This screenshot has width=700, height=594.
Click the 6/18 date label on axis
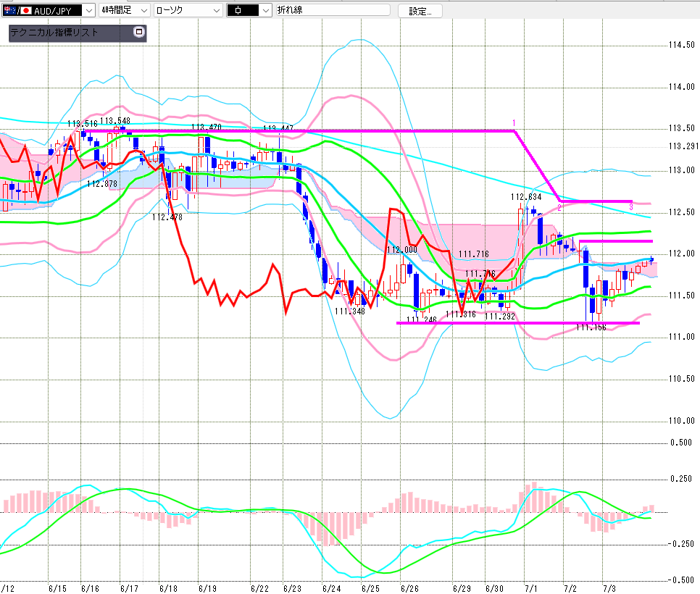168,588
